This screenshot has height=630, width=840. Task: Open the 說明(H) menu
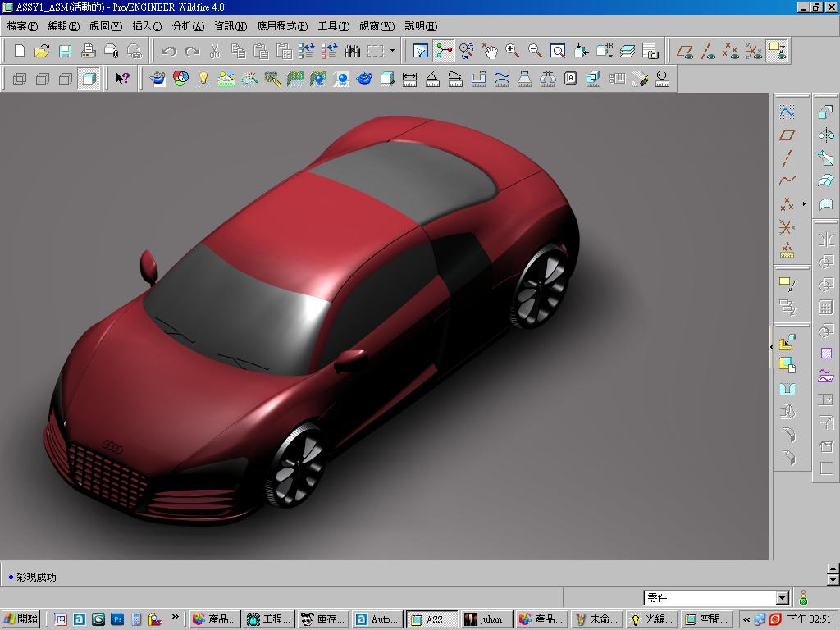421,25
